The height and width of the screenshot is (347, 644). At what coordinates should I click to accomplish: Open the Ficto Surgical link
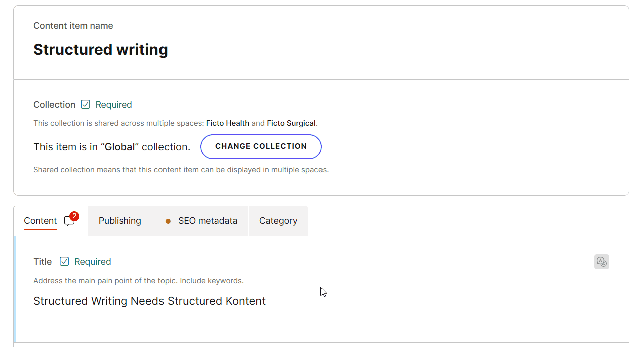point(291,123)
